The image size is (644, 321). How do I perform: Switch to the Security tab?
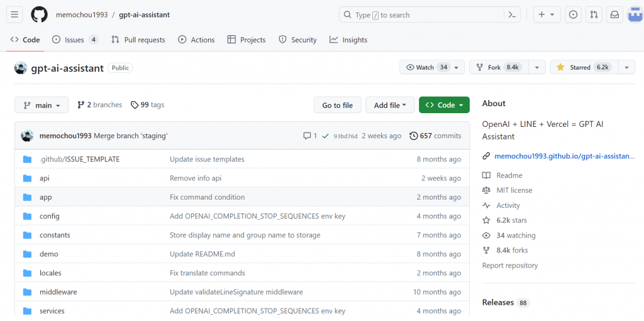tap(297, 40)
